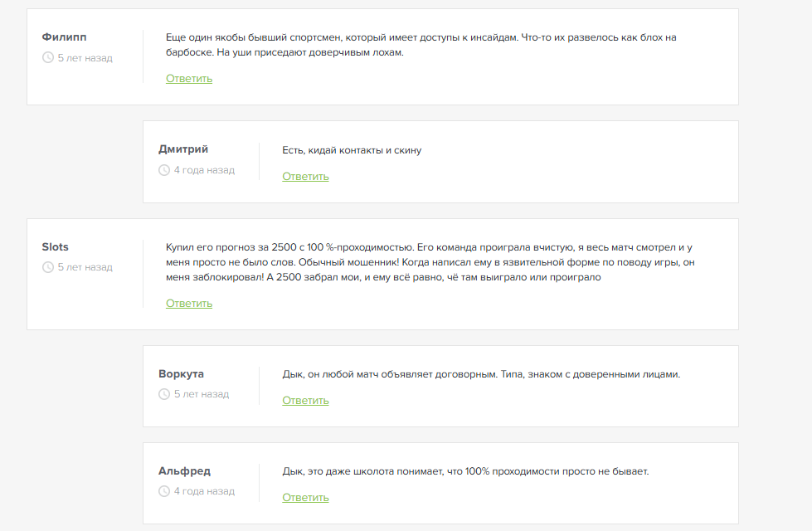Click Ответить below Воркута's reply
Screen dimensions: 812x531
click(x=305, y=400)
